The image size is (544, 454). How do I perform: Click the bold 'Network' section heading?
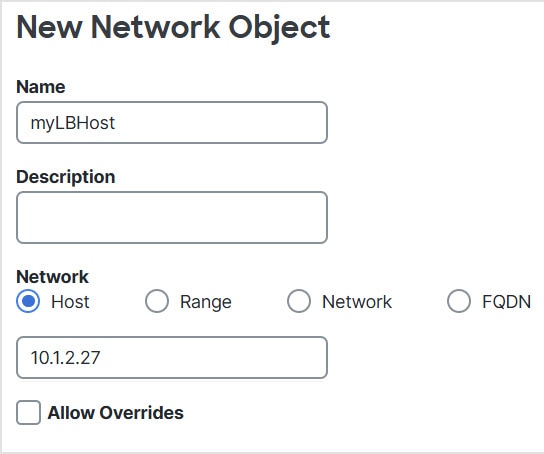(52, 277)
